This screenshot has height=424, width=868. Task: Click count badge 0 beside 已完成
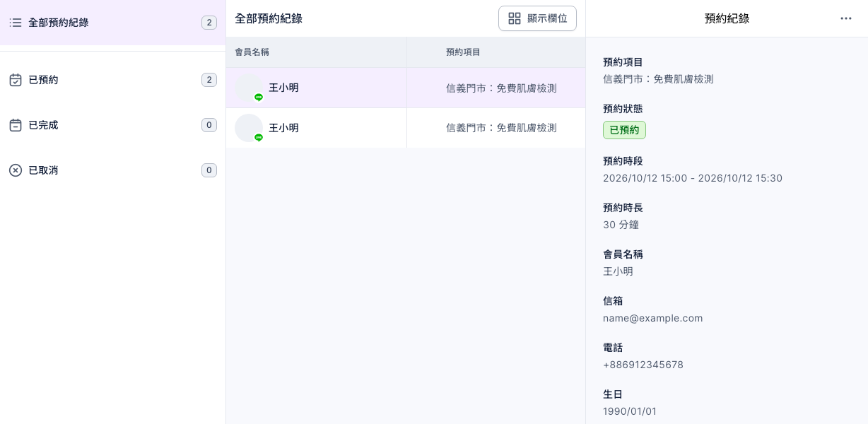209,125
